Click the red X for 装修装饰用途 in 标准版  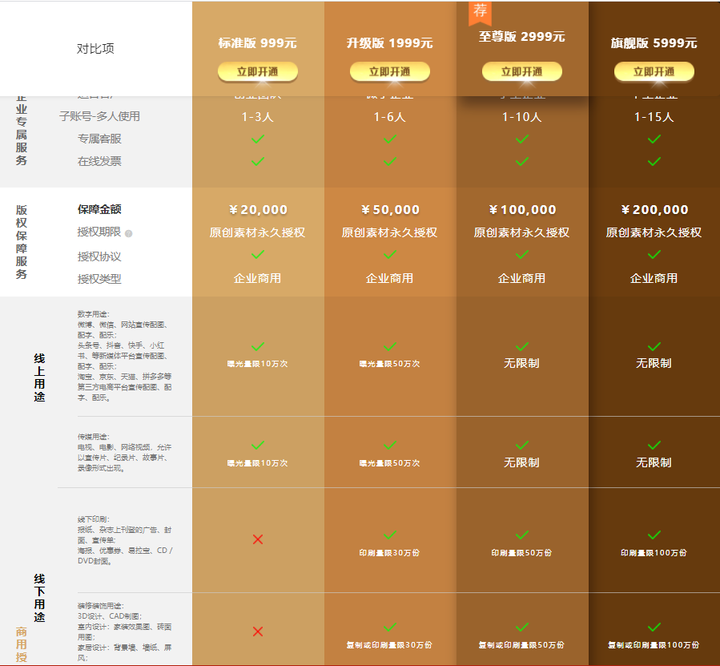click(258, 632)
